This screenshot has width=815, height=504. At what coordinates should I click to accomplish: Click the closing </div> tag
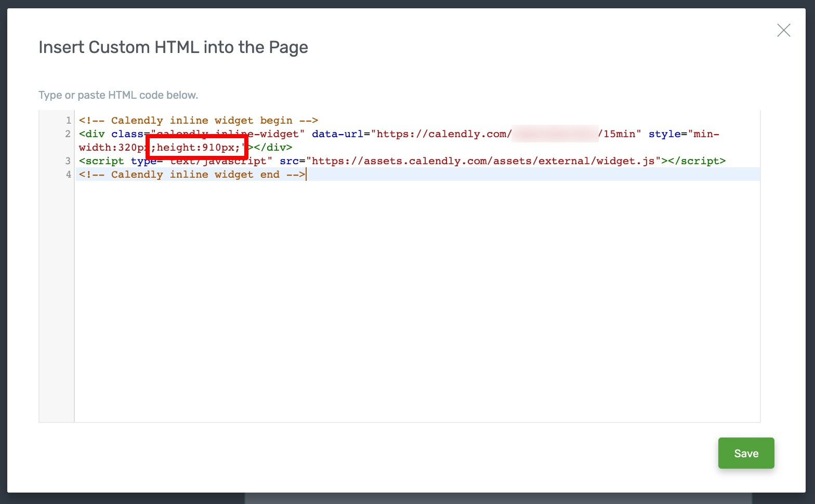[272, 148]
